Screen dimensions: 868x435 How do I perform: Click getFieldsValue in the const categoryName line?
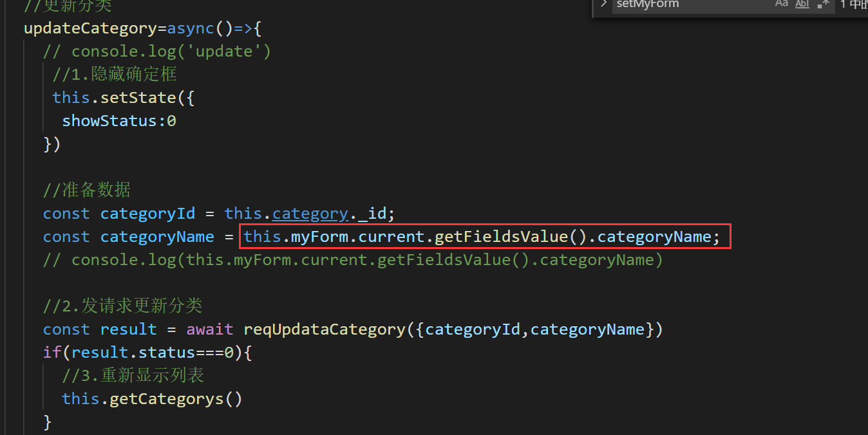tap(502, 236)
